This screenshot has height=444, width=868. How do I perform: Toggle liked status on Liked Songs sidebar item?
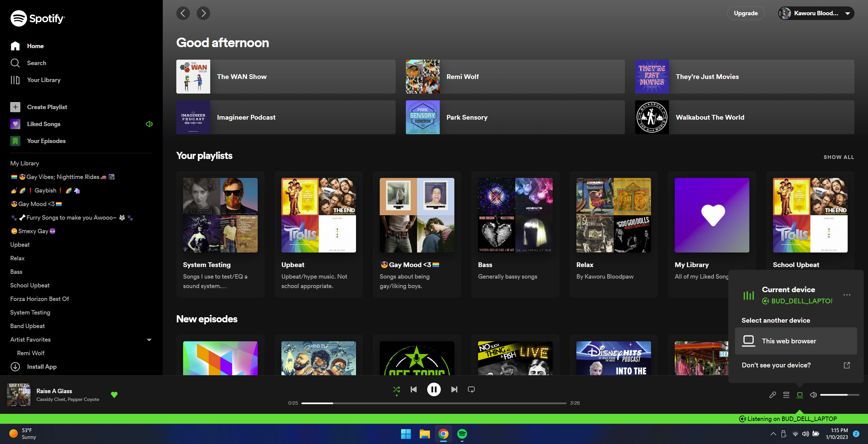(x=149, y=124)
